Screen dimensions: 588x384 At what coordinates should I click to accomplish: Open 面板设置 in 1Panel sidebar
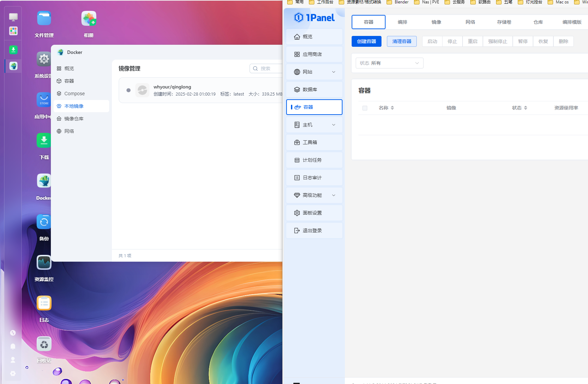pos(314,213)
